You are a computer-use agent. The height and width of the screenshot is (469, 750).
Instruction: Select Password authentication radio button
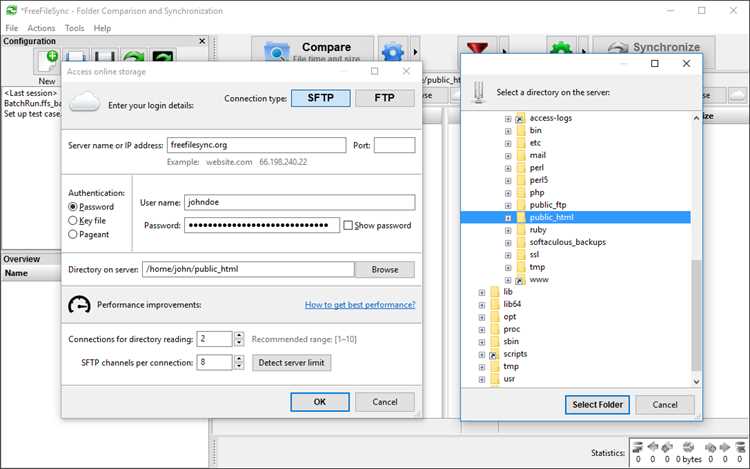tap(73, 207)
